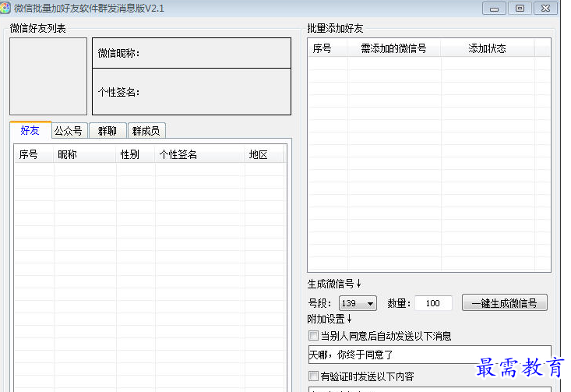Click the 个性签名 profile info field
This screenshot has height=392, width=571.
click(x=192, y=92)
